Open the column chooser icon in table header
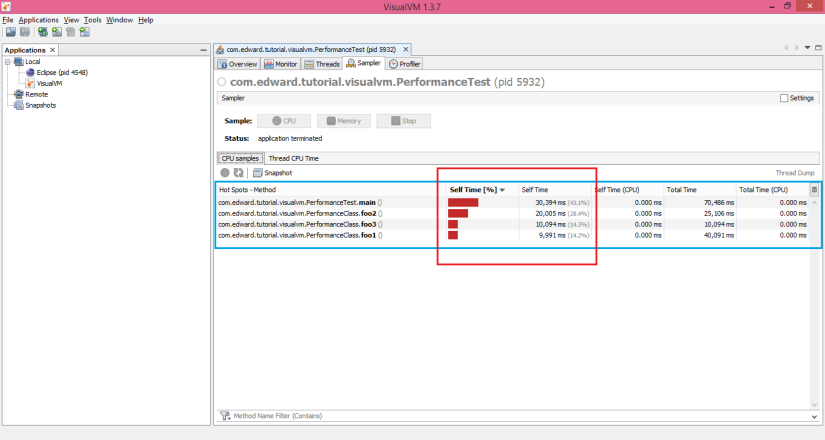Image resolution: width=825 pixels, height=440 pixels. [x=814, y=189]
